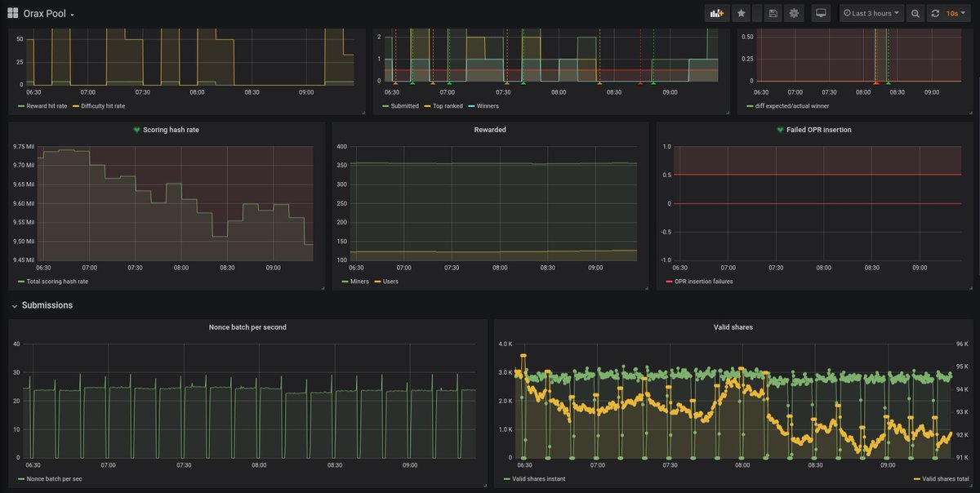Toggle the Winners legend series
Screen dimensions: 980x493
tap(488, 105)
